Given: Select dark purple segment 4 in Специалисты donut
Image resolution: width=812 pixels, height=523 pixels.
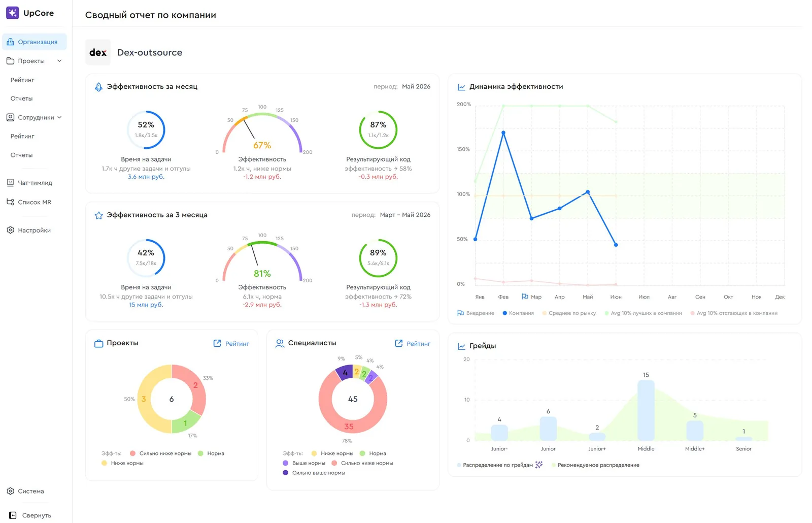Looking at the screenshot, I should [x=345, y=373].
